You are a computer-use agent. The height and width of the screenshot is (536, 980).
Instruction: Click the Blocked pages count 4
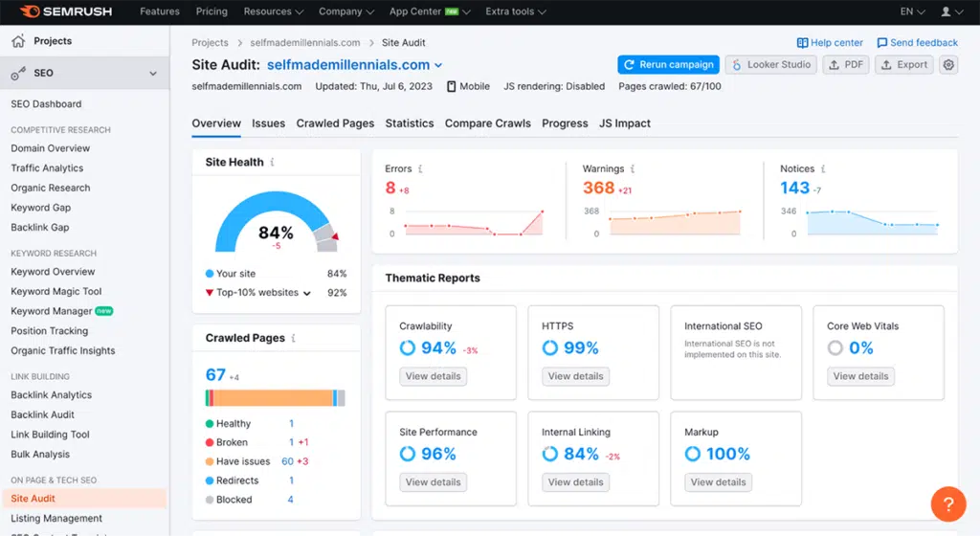290,500
